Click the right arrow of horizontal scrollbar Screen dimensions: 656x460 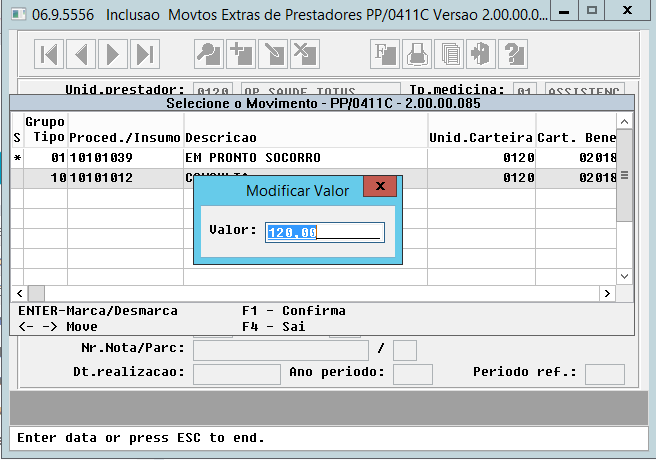(x=607, y=294)
